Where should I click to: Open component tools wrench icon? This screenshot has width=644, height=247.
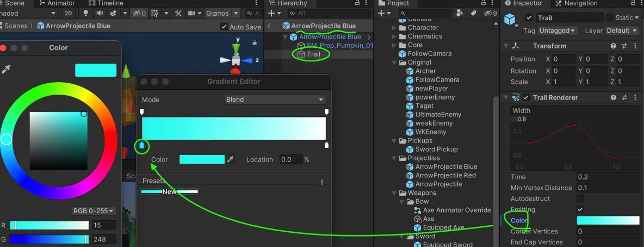point(178,13)
